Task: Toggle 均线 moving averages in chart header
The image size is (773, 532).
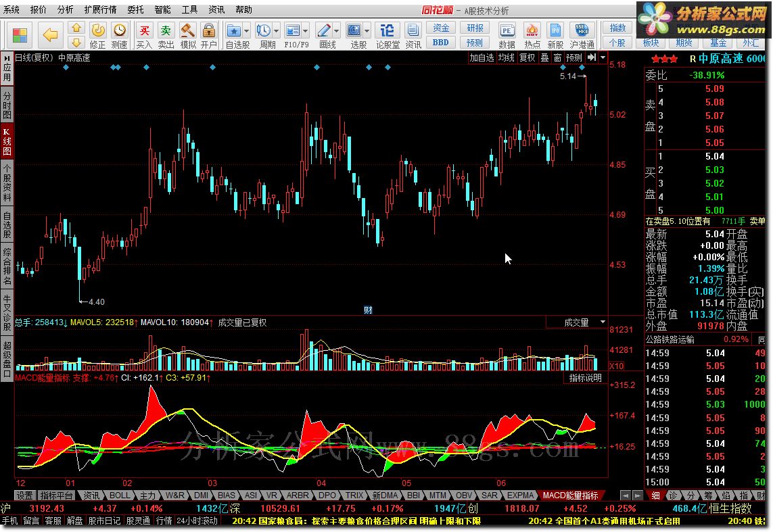Action: click(507, 57)
